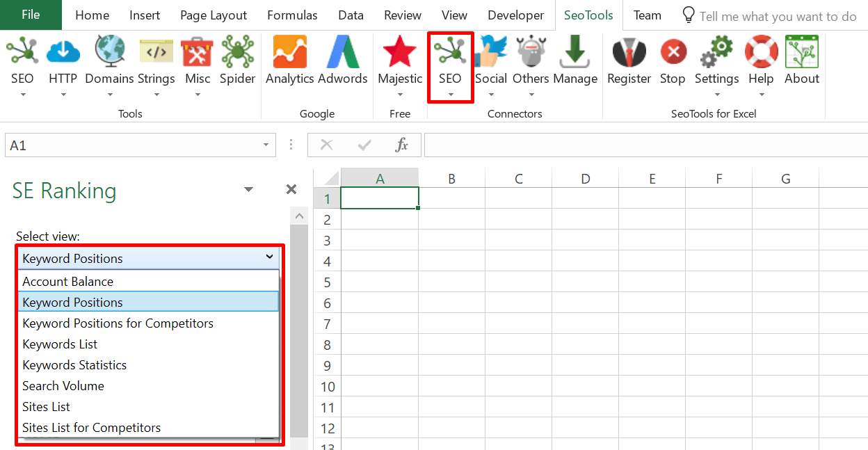Viewport: 868px width, 450px height.
Task: Open the HTTP tools icon
Action: [63, 53]
